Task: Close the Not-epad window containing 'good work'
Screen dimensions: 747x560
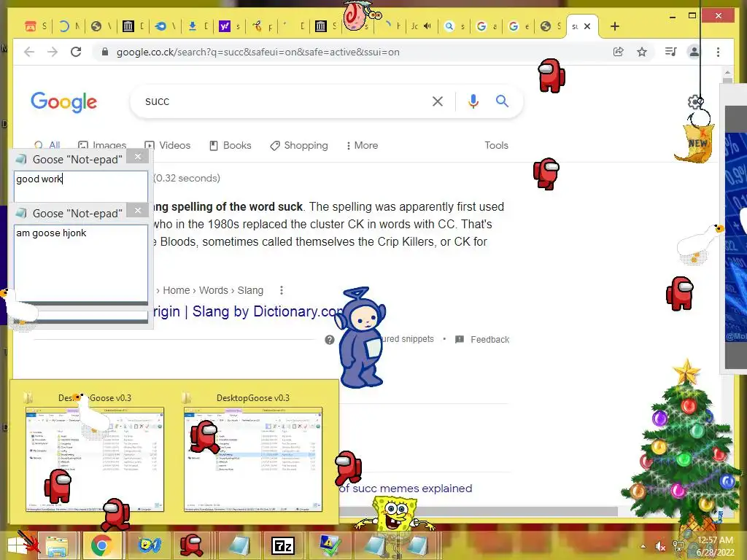Action: coord(138,157)
